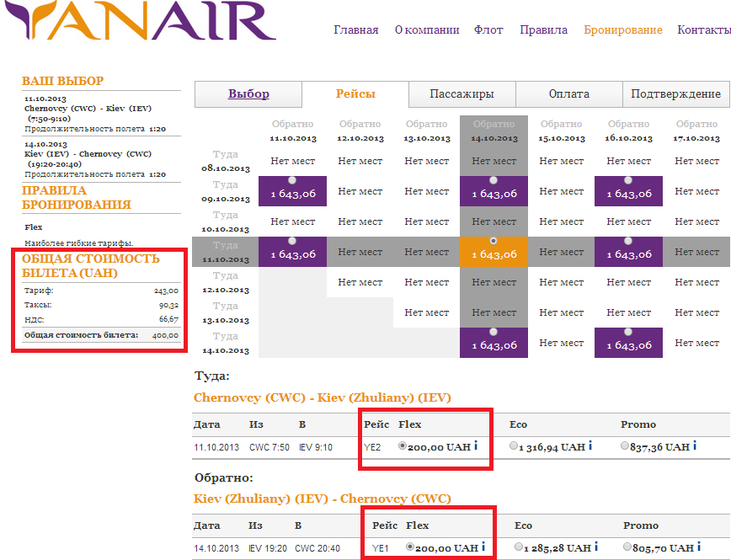Open info icon for outbound Eco fare
Image resolution: width=731 pixels, height=560 pixels.
(x=590, y=445)
